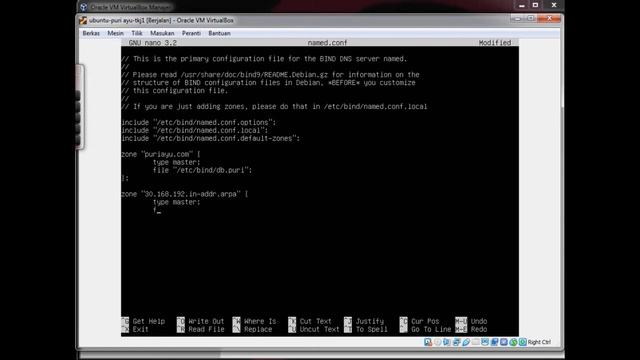
Task: Minimize the ubuntu-puri VM window
Action: coord(518,18)
